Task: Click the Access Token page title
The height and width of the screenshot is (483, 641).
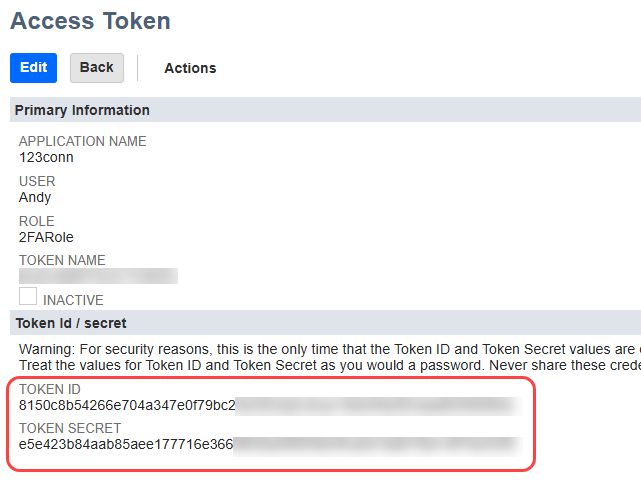Action: 90,20
